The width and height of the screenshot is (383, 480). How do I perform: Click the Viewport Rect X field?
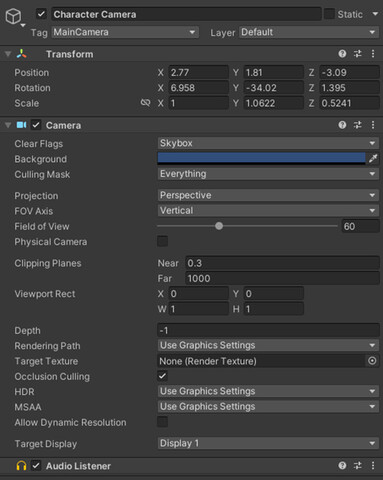pos(198,294)
